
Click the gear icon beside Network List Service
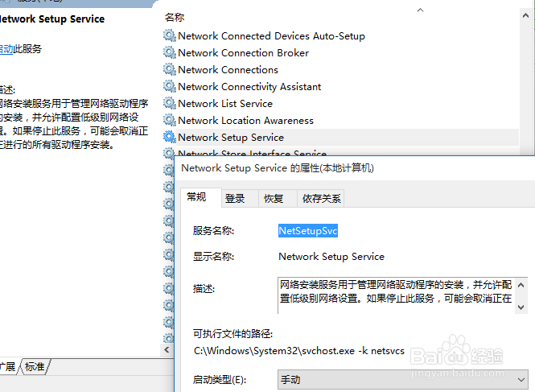(169, 103)
